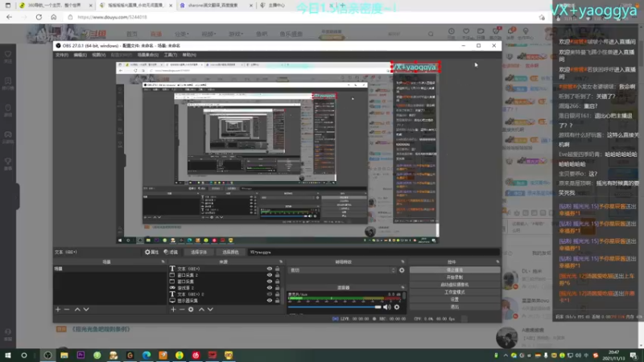Open the scene transition dropdown

click(x=343, y=270)
